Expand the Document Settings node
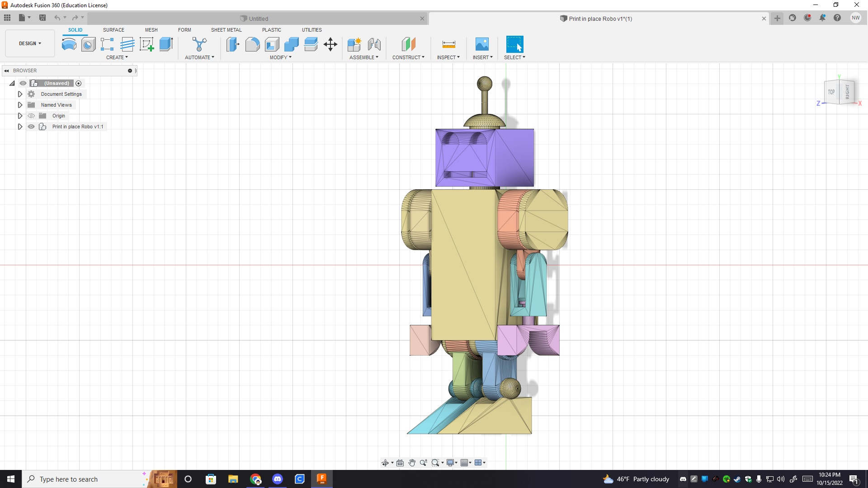Image resolution: width=868 pixels, height=488 pixels. click(x=20, y=94)
